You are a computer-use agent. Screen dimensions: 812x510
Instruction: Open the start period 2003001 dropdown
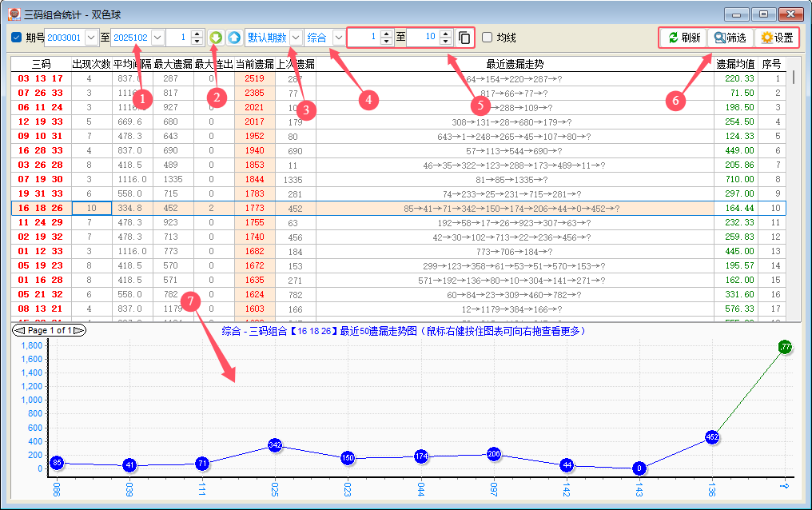coord(90,38)
